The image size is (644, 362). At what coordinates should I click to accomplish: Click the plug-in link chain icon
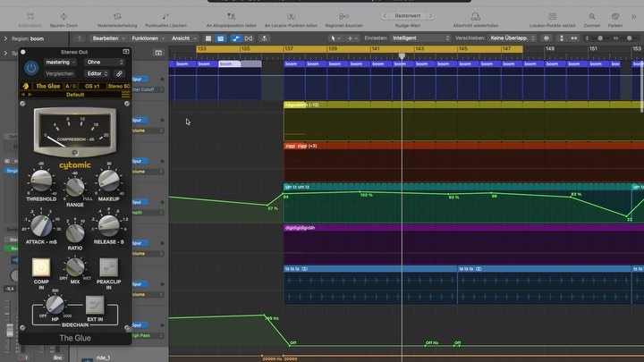click(x=119, y=73)
